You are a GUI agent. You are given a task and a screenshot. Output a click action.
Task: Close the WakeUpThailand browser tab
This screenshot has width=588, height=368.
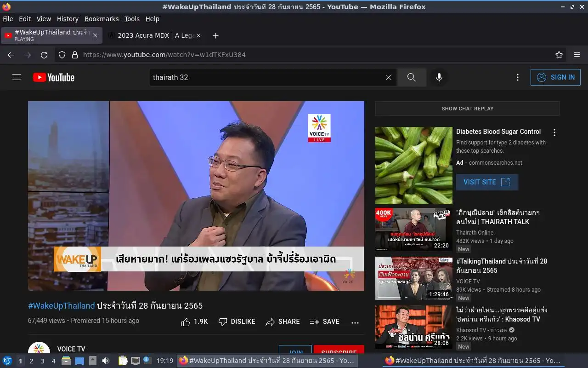[x=95, y=35]
